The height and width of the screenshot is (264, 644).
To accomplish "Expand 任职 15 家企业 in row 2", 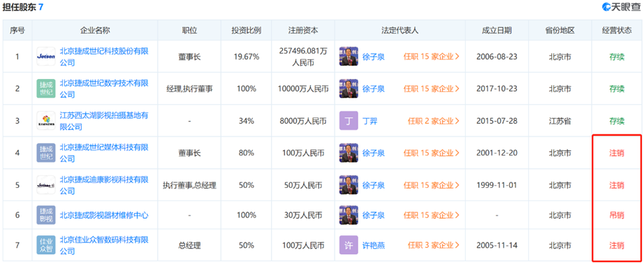I will (431, 89).
